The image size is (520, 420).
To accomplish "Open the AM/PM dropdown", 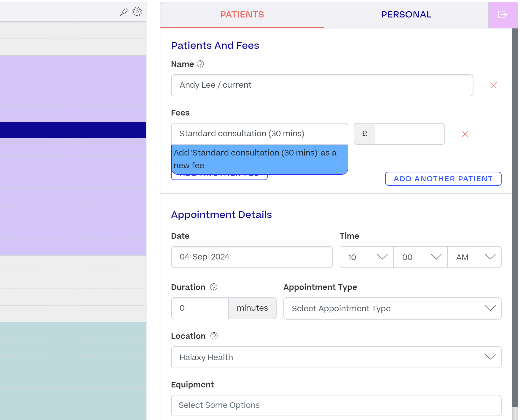I will (475, 257).
